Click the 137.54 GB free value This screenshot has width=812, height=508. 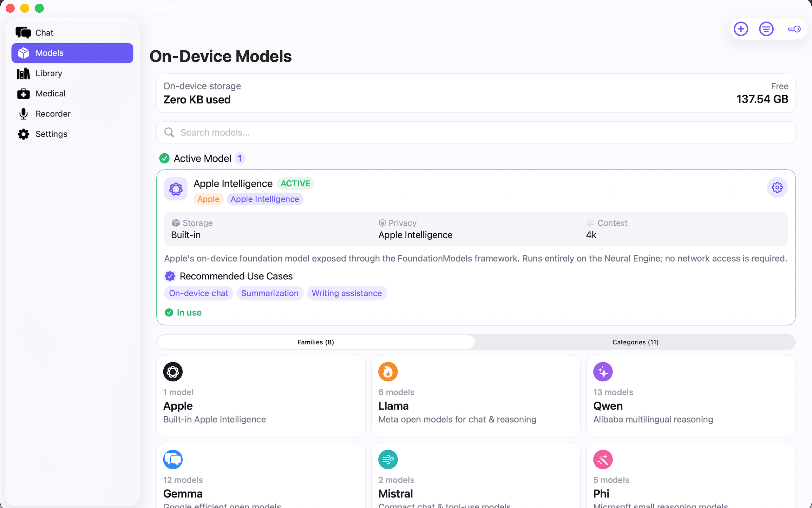[762, 99]
